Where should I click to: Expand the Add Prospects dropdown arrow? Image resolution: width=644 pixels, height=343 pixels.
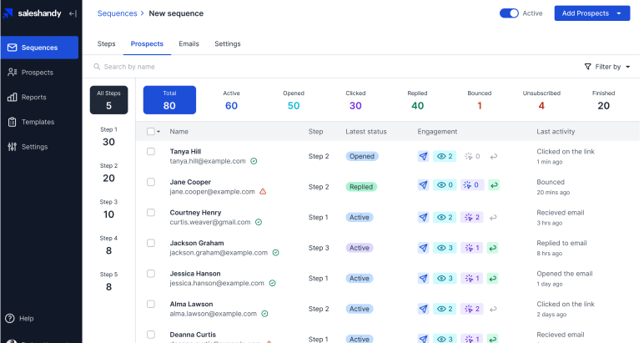click(618, 13)
